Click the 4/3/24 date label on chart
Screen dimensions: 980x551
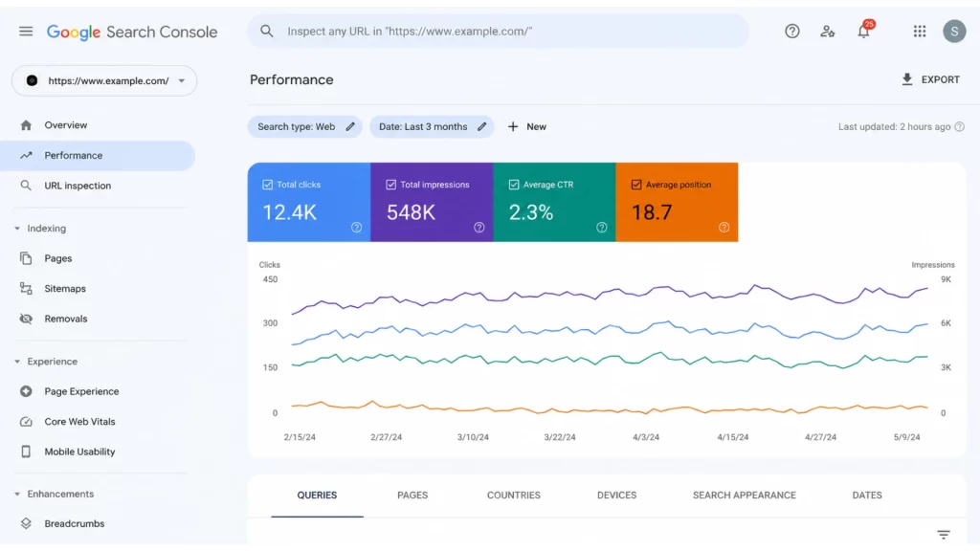click(x=646, y=437)
